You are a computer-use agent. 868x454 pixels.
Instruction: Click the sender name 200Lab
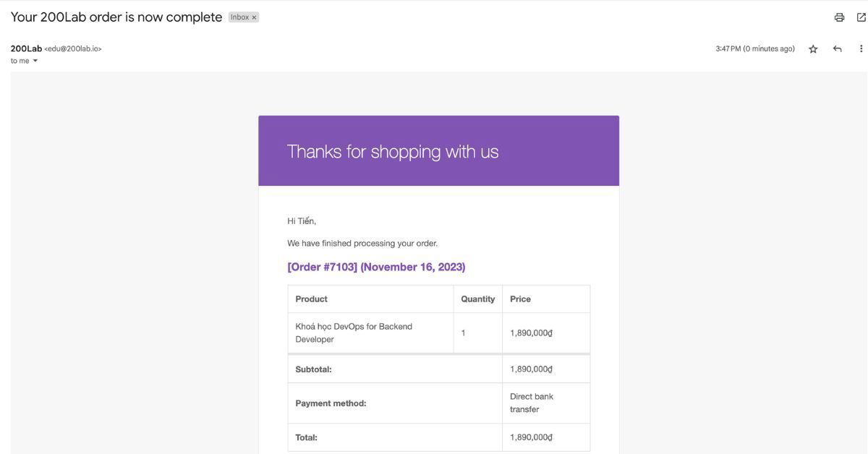coord(26,48)
